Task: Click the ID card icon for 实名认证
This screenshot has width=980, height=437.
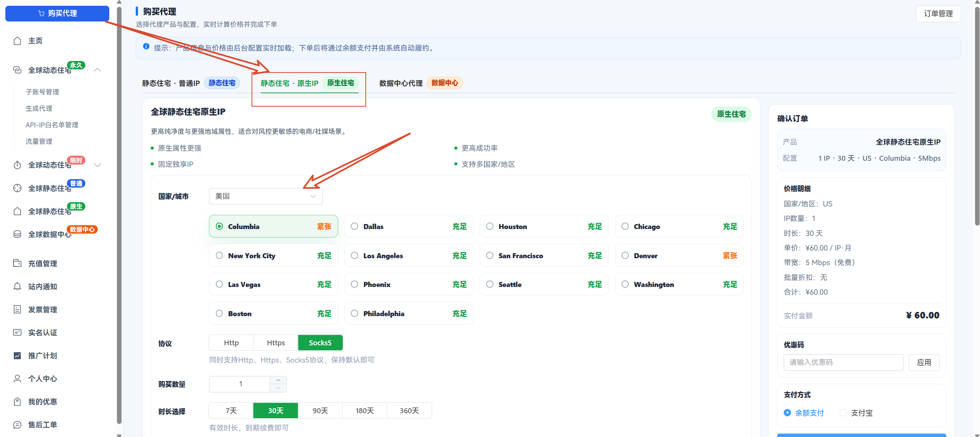Action: click(17, 332)
